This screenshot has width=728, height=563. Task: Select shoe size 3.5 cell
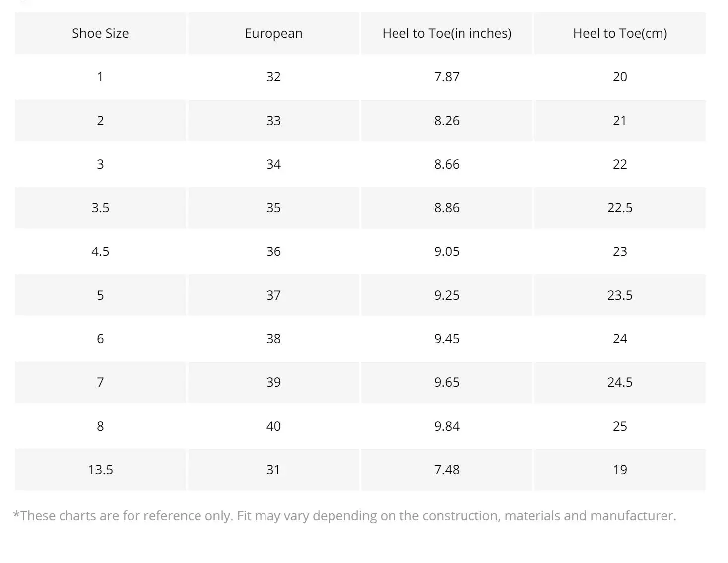click(x=100, y=208)
